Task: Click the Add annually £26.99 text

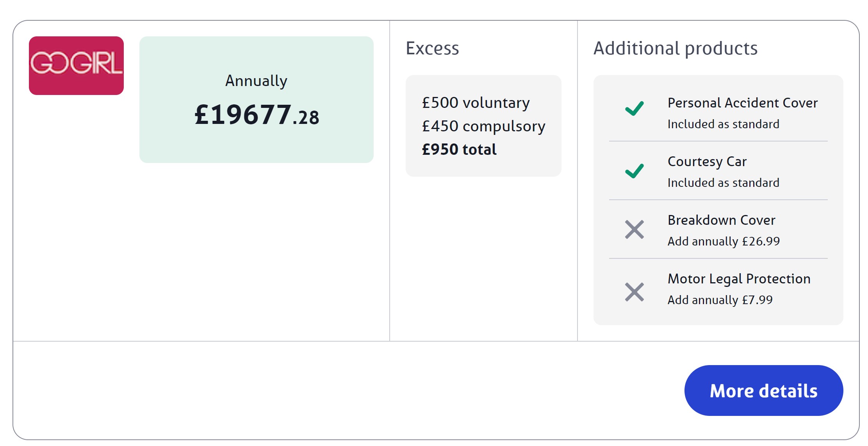Action: [x=723, y=241]
